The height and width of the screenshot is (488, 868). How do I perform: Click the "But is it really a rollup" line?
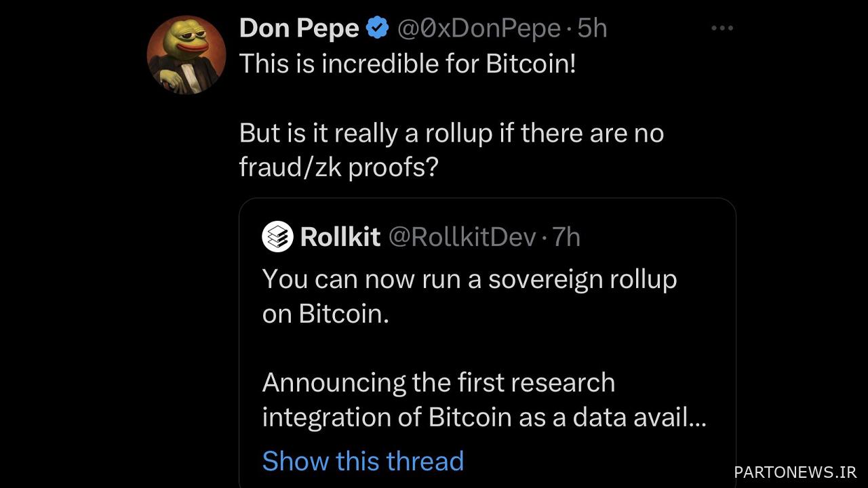[452, 133]
